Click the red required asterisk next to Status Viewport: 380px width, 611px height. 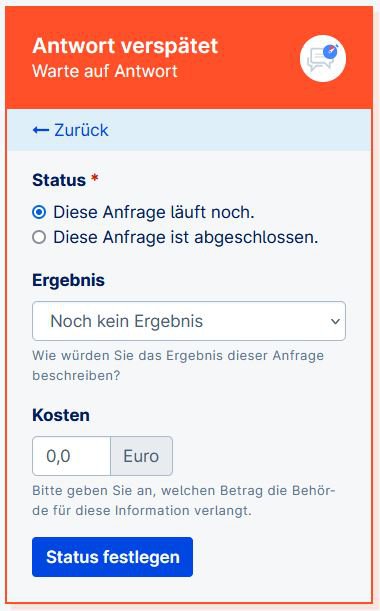tap(94, 178)
